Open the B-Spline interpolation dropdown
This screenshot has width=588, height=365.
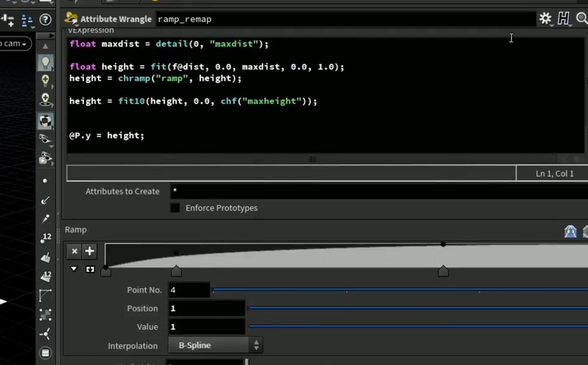click(x=215, y=345)
